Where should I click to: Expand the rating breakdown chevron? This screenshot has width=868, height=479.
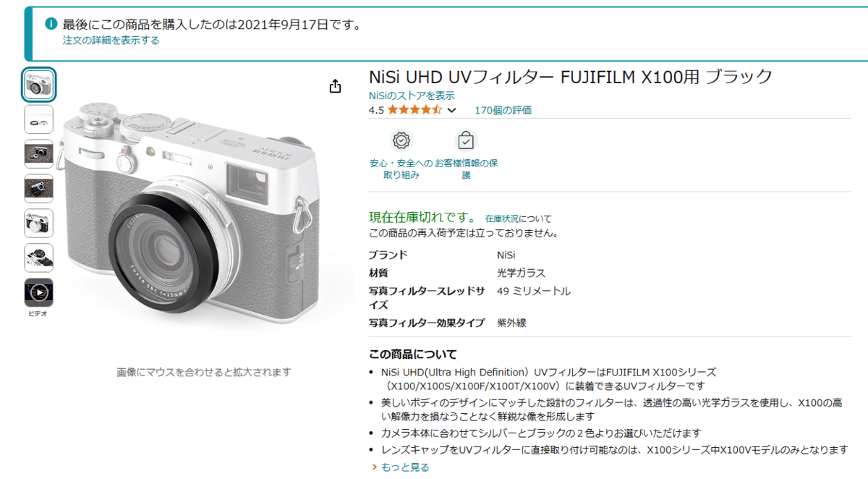click(x=452, y=111)
